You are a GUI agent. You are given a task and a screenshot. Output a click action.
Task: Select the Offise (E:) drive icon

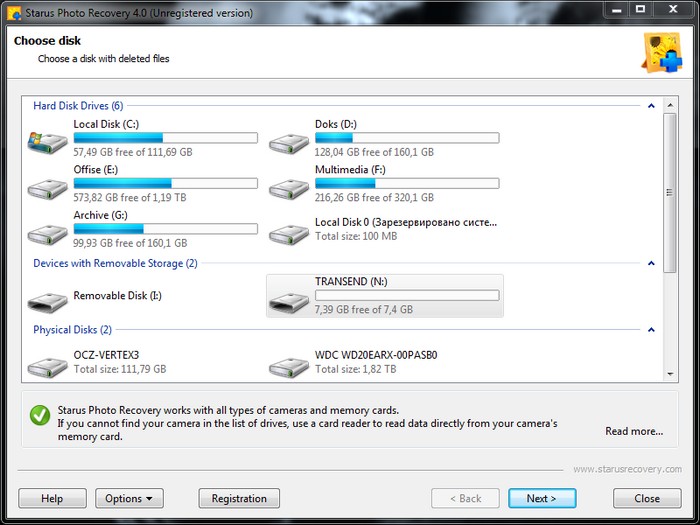pos(47,189)
